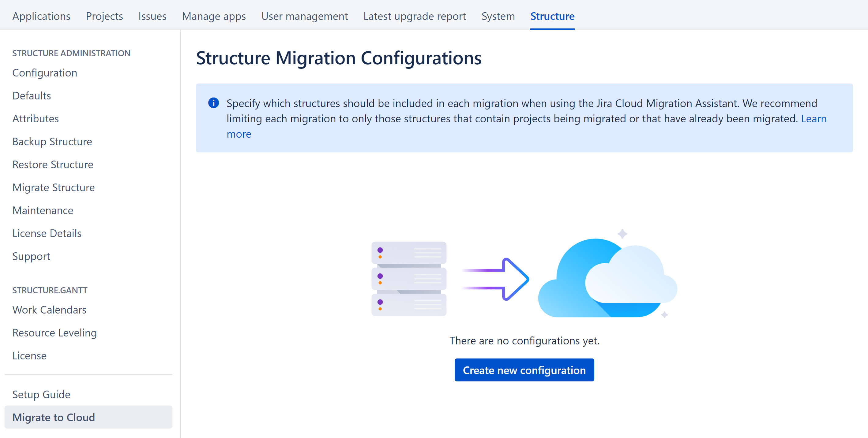Click Create new configuration button
This screenshot has width=868, height=438.
[524, 370]
